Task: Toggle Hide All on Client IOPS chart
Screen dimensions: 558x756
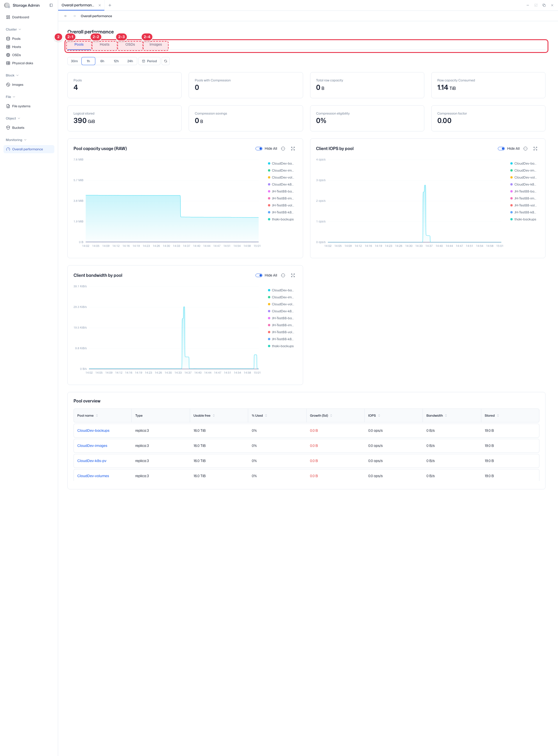Action: click(501, 149)
